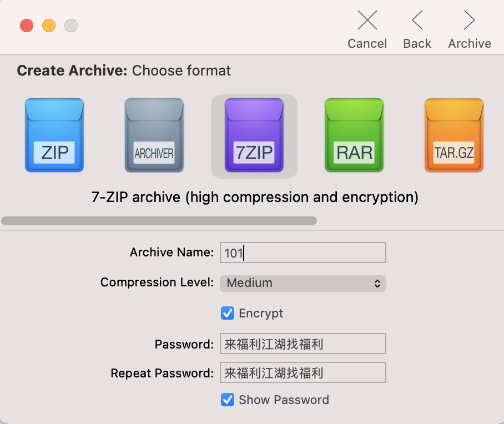
Task: Focus the Password text field
Action: (303, 344)
